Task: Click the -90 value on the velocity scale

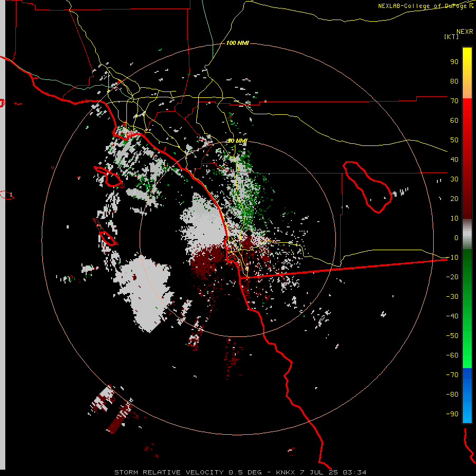Action: (452, 414)
